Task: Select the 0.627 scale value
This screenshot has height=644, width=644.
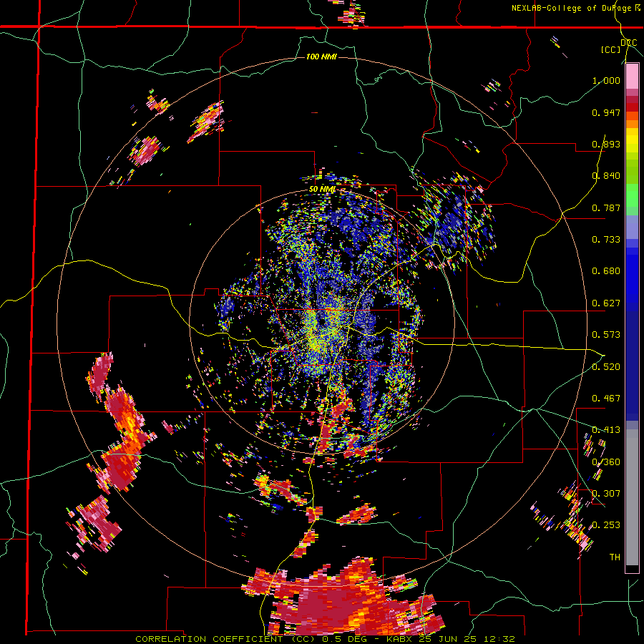Action: click(606, 303)
